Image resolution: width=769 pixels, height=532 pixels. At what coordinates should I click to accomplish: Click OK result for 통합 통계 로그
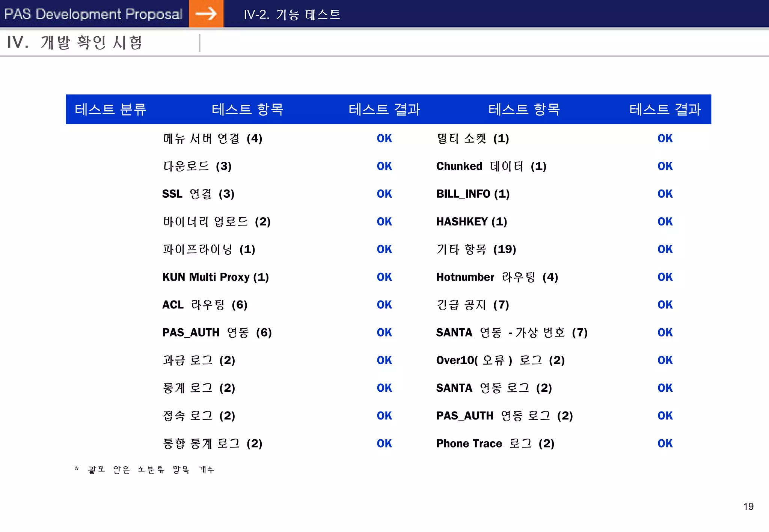(384, 444)
